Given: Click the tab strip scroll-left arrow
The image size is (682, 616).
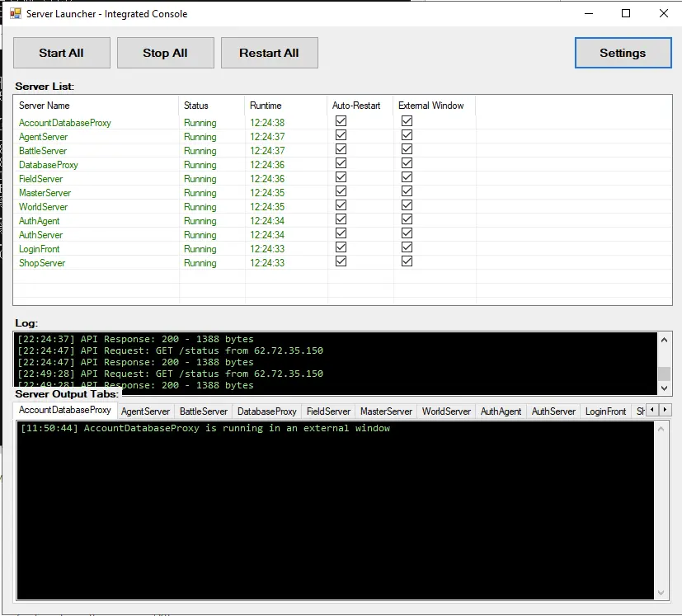Looking at the screenshot, I should [x=652, y=410].
